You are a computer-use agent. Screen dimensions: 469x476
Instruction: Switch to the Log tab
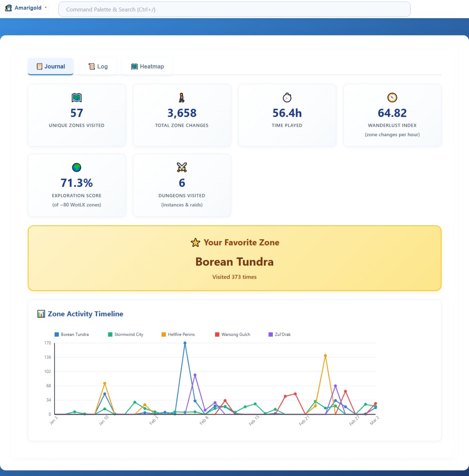pos(98,66)
